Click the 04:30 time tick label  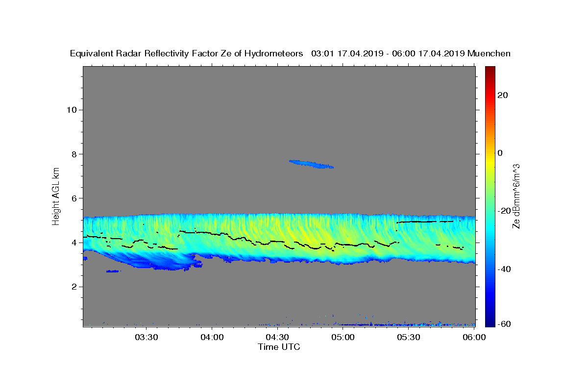click(277, 337)
